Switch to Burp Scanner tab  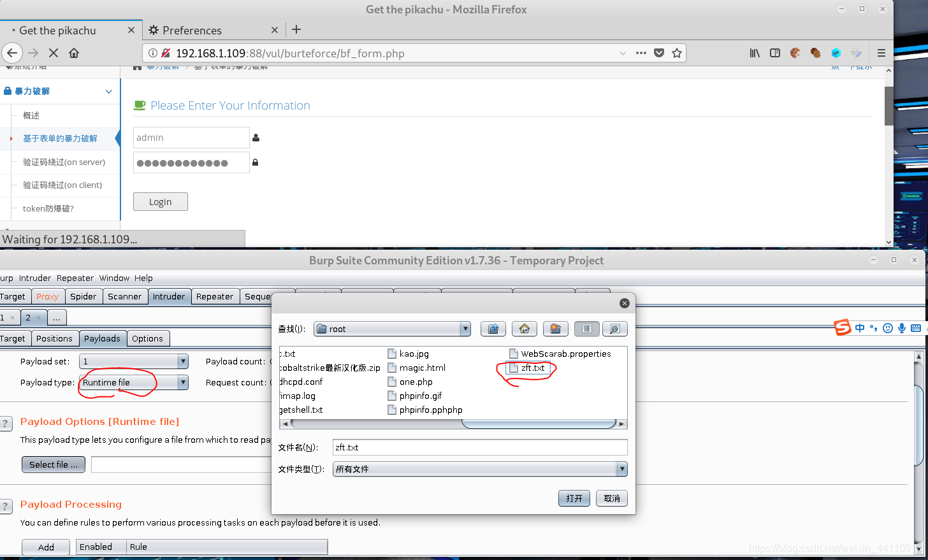pos(124,296)
